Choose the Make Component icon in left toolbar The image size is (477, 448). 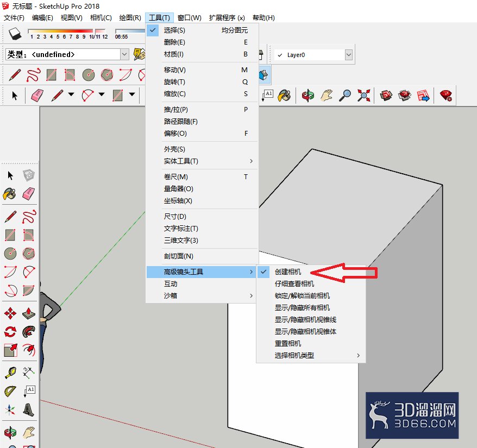[x=29, y=175]
